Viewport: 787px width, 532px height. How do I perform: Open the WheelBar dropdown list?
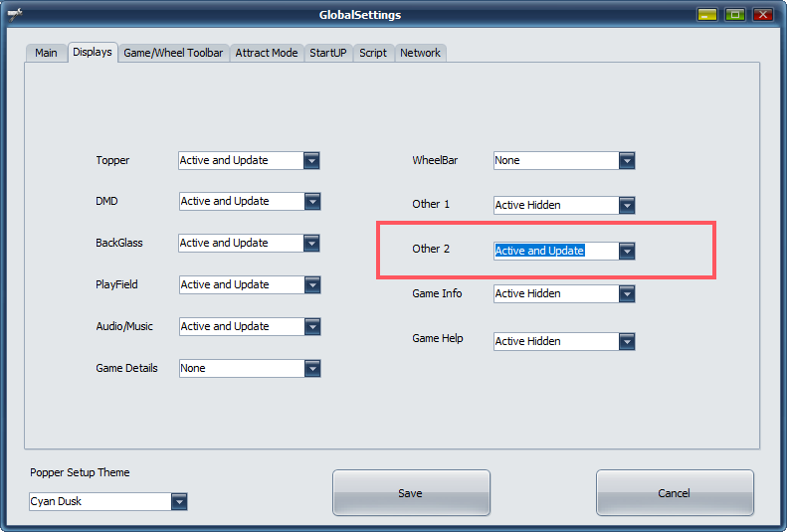point(626,161)
